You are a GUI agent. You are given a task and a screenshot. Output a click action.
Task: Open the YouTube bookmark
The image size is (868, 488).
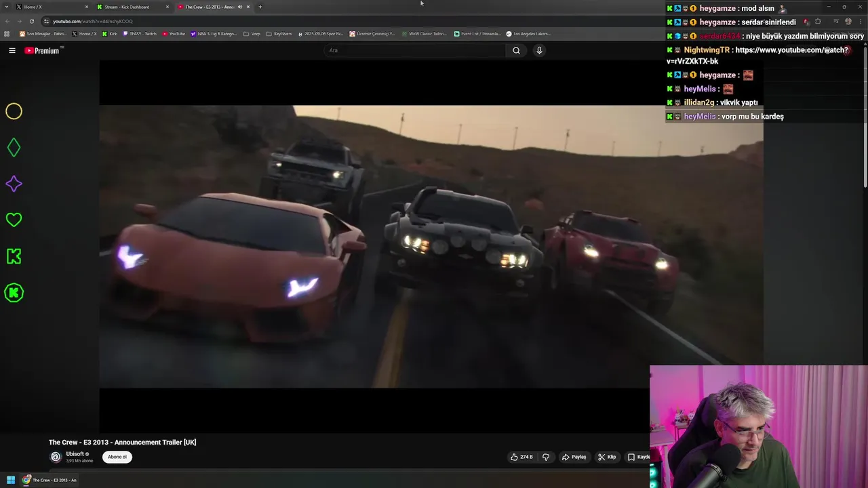point(174,33)
